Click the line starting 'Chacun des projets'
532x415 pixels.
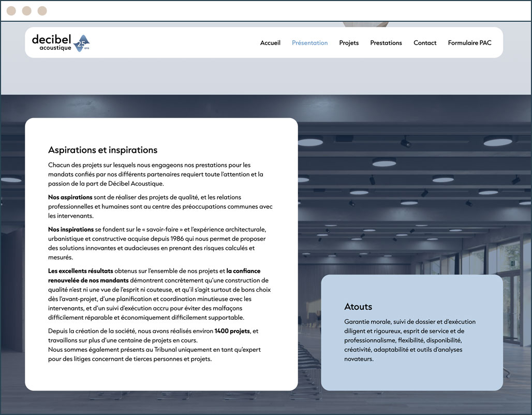(149, 165)
